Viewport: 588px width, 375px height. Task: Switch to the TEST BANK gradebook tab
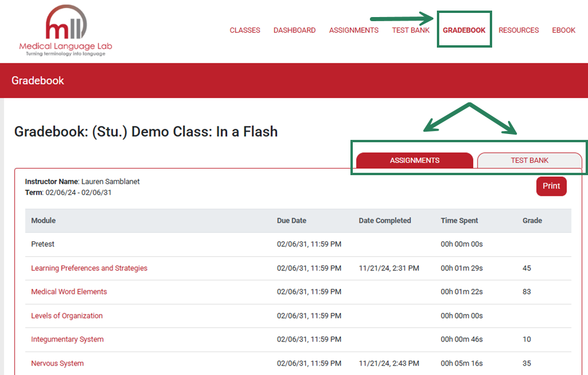click(530, 160)
